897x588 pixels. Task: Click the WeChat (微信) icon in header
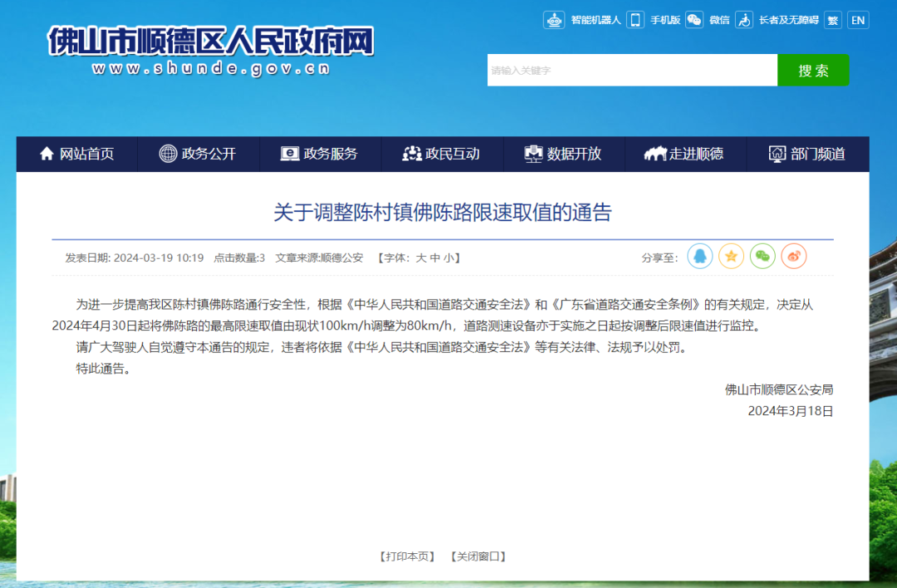pyautogui.click(x=694, y=20)
